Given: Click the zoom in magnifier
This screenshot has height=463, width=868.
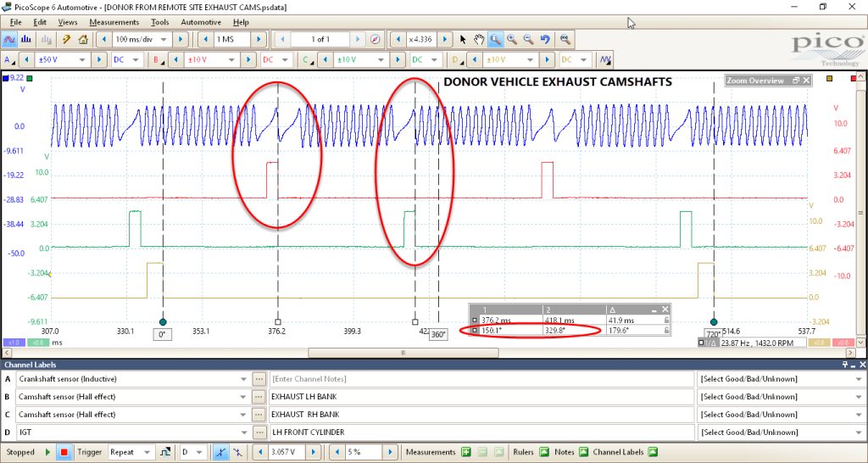Looking at the screenshot, I should [x=512, y=40].
